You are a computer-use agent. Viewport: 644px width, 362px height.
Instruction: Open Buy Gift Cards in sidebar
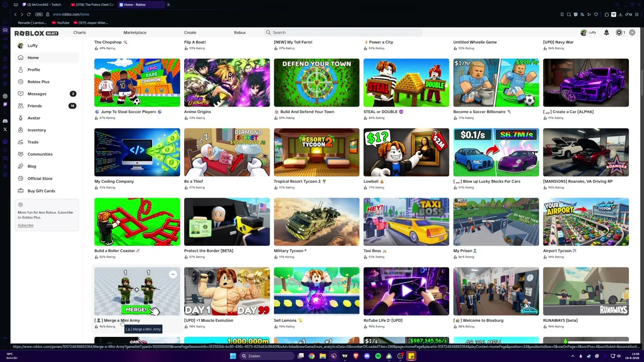(x=47, y=191)
